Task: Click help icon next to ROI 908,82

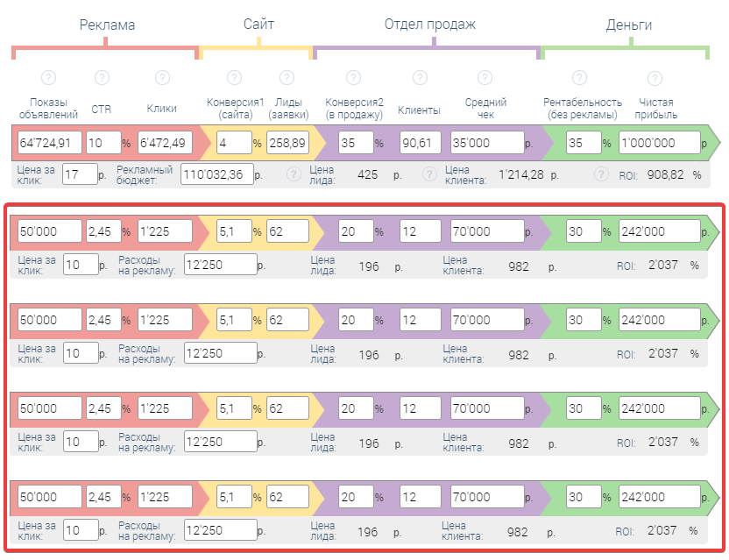Action: pos(601,174)
